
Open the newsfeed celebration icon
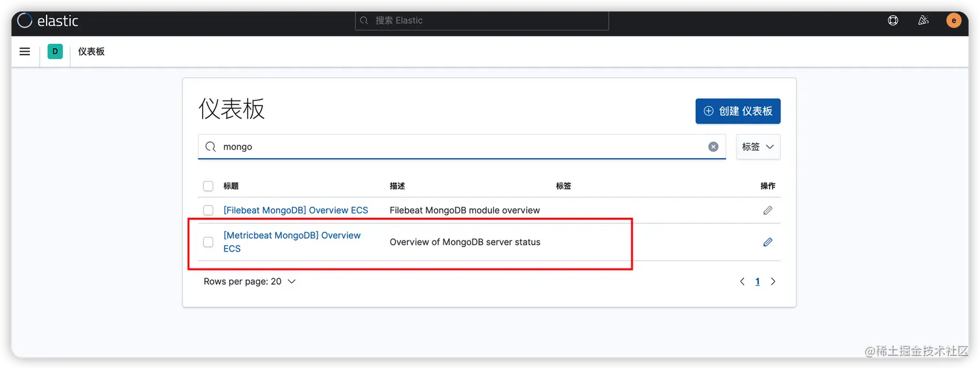pos(924,21)
